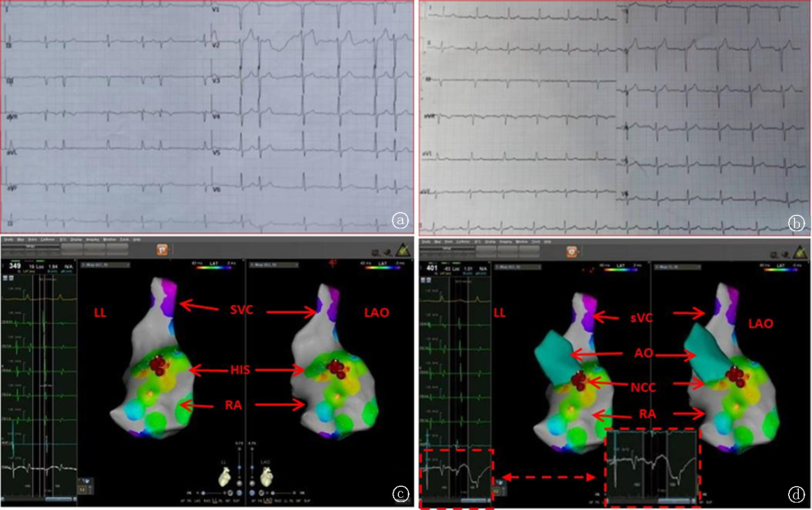Screen dimensions: 812x510
Task: Open the left map selector dropdown in panel c
Action: pyautogui.click(x=105, y=265)
